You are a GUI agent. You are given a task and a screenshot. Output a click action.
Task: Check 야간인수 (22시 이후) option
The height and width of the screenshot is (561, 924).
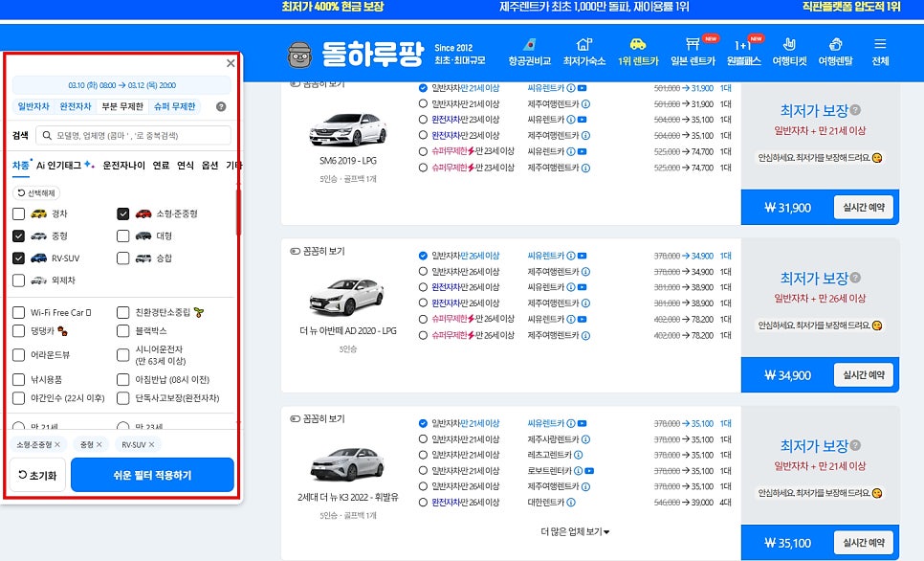pyautogui.click(x=19, y=398)
